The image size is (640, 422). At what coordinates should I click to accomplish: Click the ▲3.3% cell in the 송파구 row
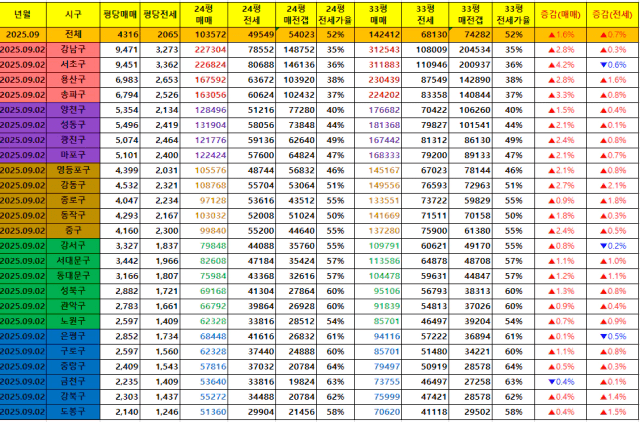[560, 95]
